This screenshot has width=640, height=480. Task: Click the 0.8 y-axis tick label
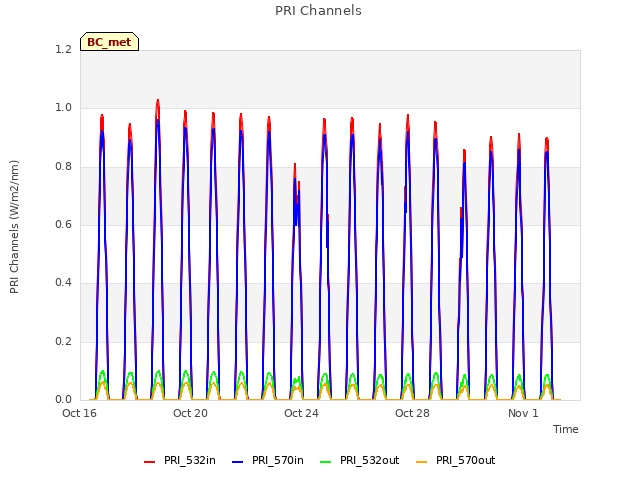pyautogui.click(x=64, y=167)
